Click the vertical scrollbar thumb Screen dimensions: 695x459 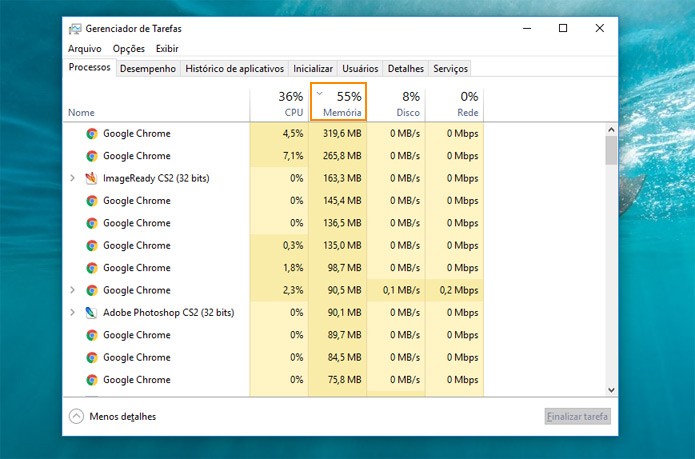(x=611, y=151)
